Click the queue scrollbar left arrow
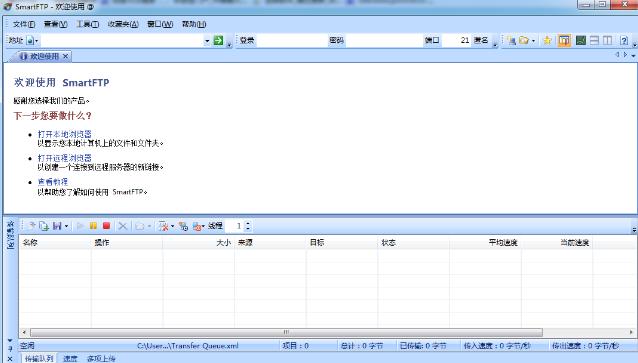This screenshot has width=638, height=363. coord(24,332)
